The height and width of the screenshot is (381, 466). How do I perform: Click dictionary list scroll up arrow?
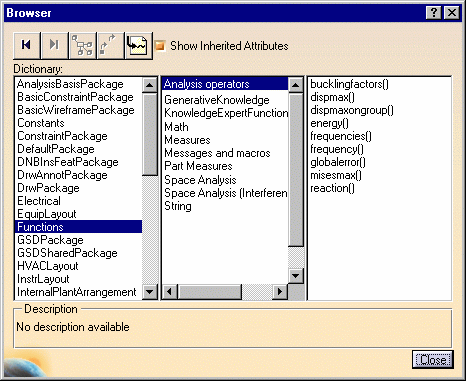pyautogui.click(x=150, y=85)
